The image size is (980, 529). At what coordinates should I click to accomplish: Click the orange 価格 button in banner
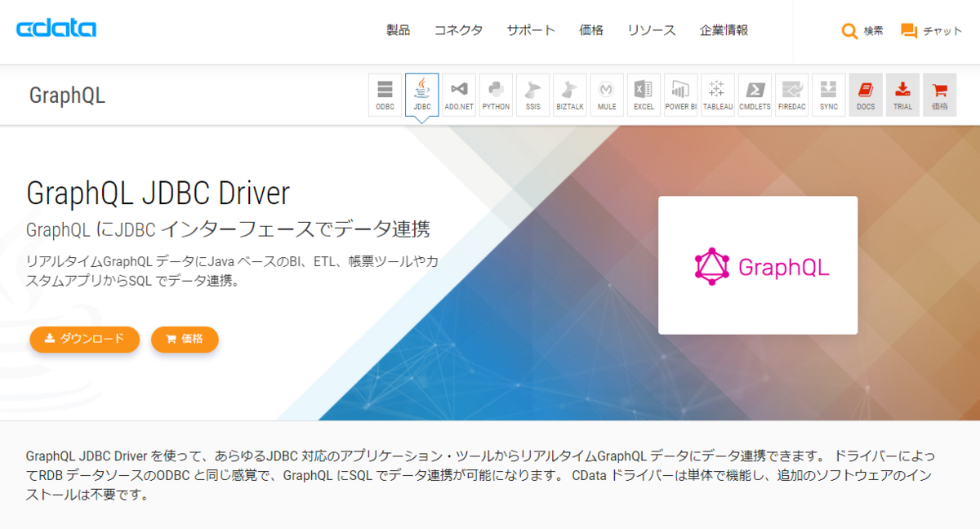tap(185, 339)
